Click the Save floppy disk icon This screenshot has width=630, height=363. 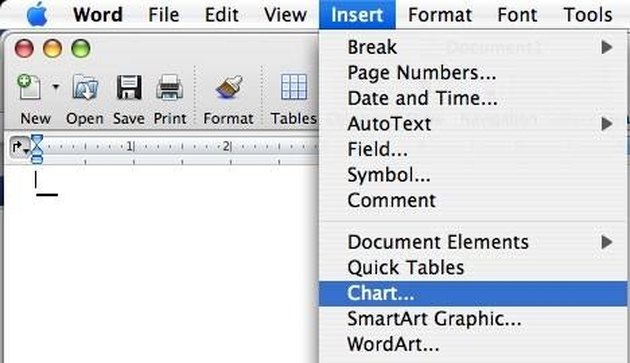point(129,87)
